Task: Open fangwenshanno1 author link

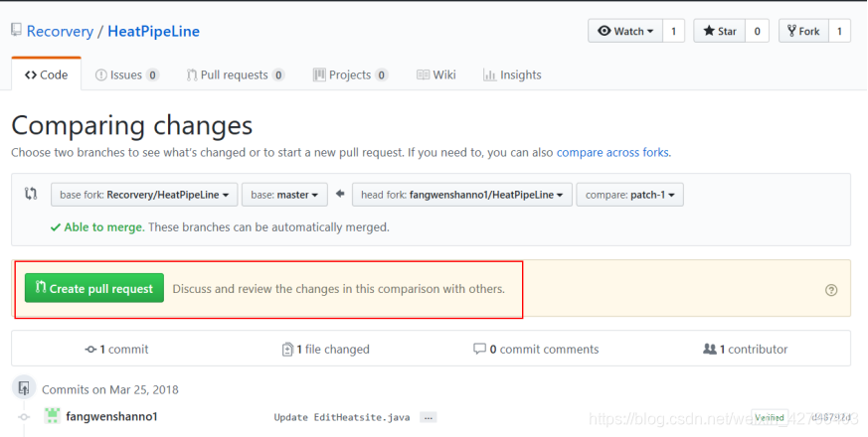Action: pyautogui.click(x=111, y=416)
